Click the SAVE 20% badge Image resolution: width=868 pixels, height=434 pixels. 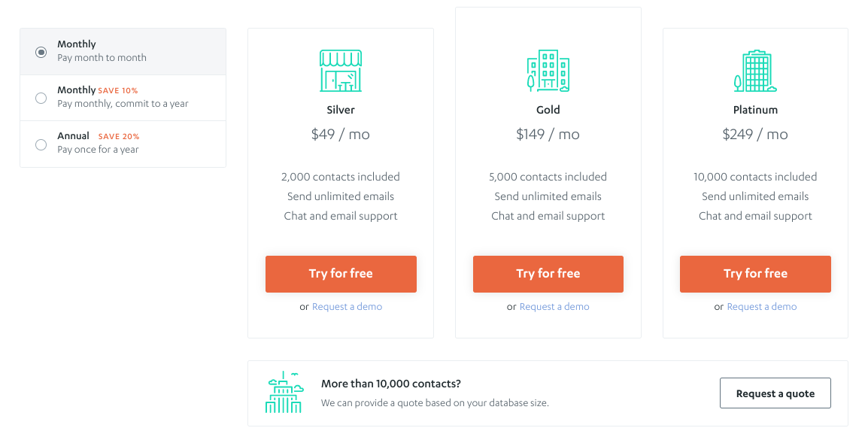click(119, 137)
